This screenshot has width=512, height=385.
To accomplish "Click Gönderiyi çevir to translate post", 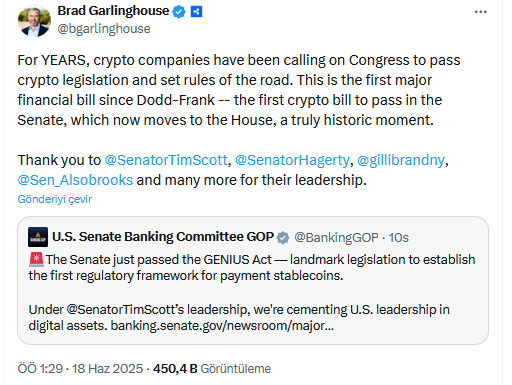I will [x=55, y=199].
